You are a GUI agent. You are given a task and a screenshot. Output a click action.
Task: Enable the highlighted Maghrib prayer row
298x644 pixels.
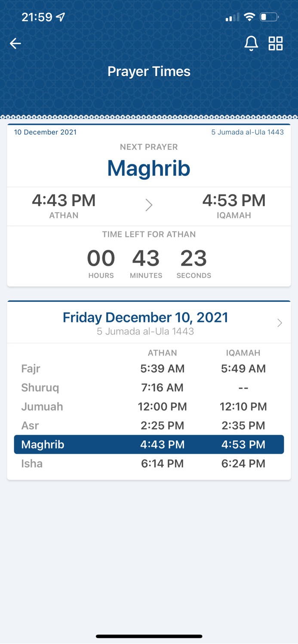pos(149,444)
